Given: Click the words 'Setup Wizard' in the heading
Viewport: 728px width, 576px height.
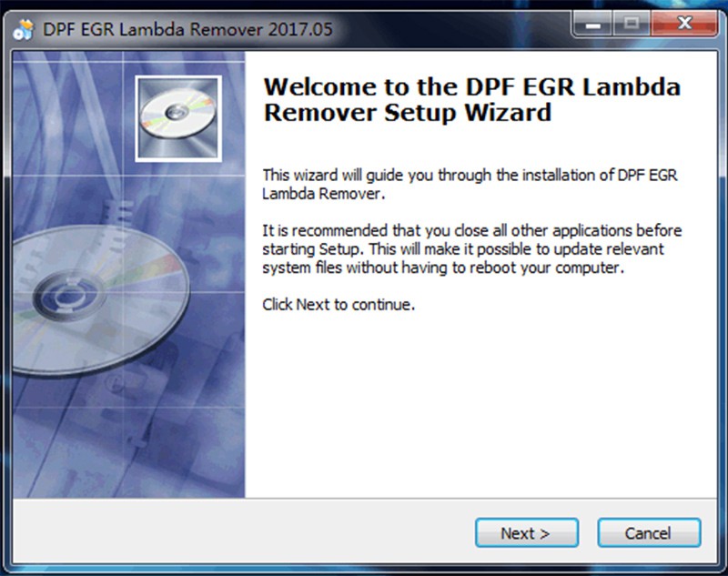Looking at the screenshot, I should coord(468,113).
